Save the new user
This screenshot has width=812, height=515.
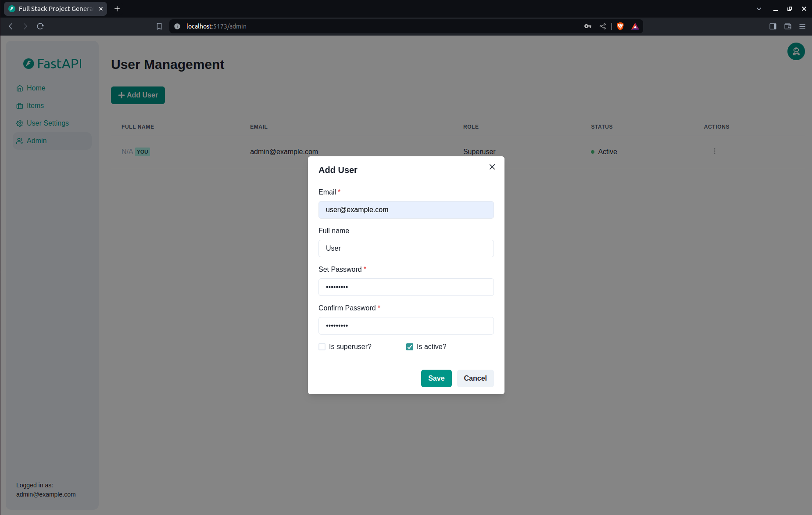pyautogui.click(x=436, y=378)
